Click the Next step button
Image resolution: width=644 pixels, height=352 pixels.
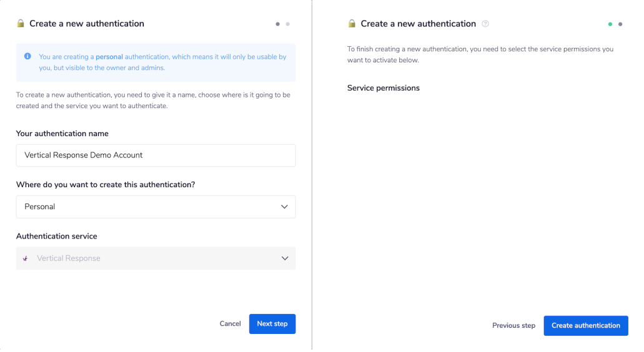pyautogui.click(x=272, y=324)
